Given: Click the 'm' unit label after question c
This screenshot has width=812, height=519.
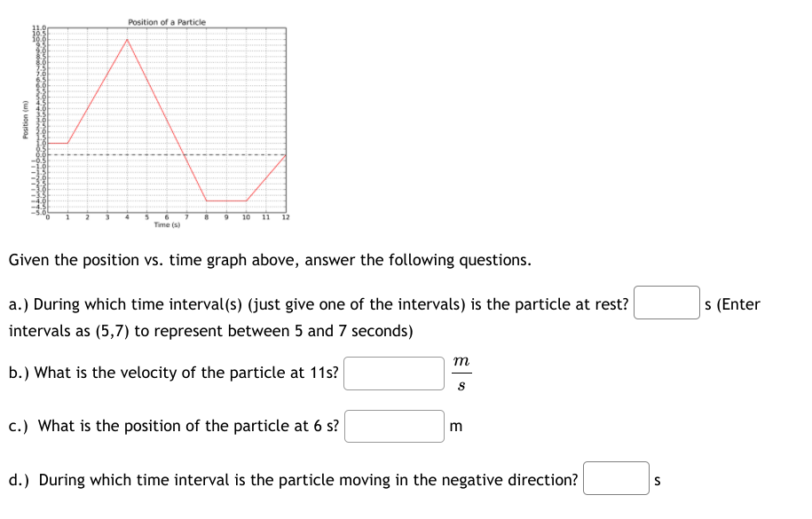Looking at the screenshot, I should [x=453, y=426].
